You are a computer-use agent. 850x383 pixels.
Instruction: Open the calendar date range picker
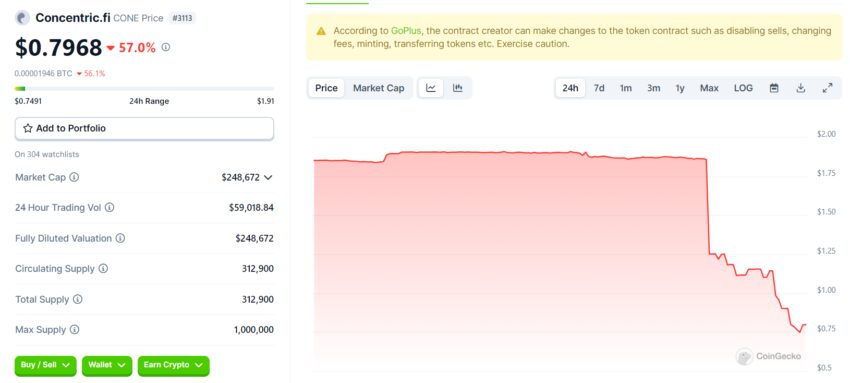point(774,88)
